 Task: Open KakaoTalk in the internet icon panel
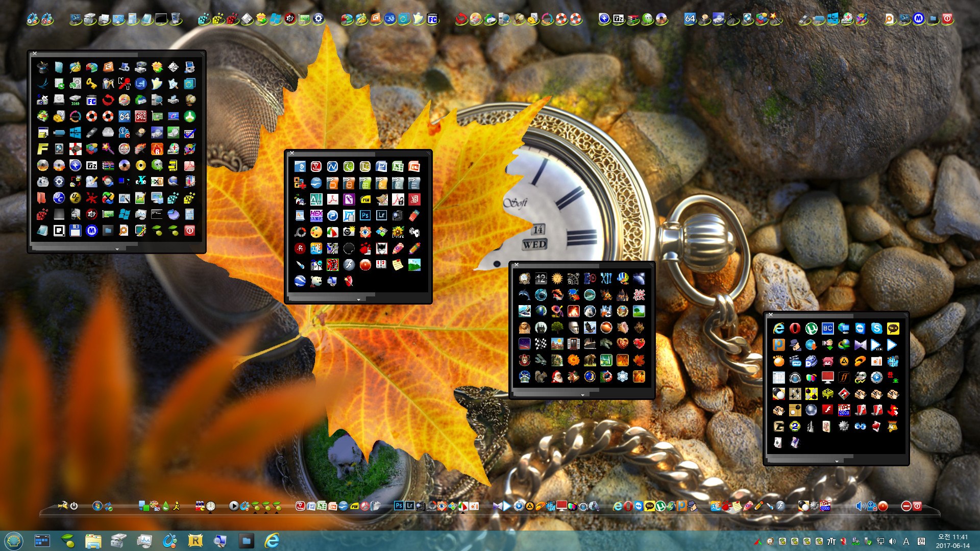(893, 328)
